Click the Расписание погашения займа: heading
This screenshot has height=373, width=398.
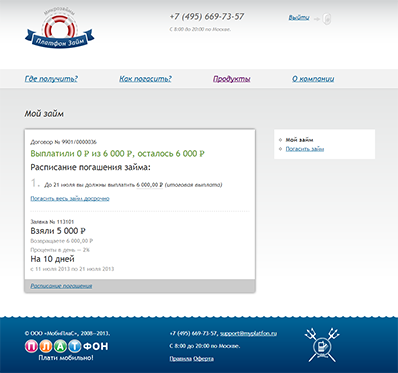(90, 167)
